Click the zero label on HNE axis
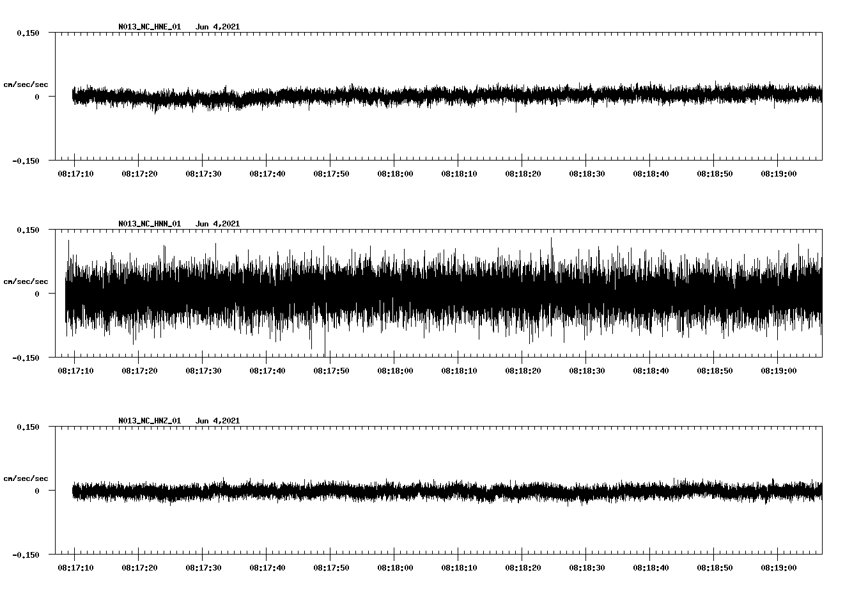This screenshot has height=591, width=868. [x=37, y=97]
